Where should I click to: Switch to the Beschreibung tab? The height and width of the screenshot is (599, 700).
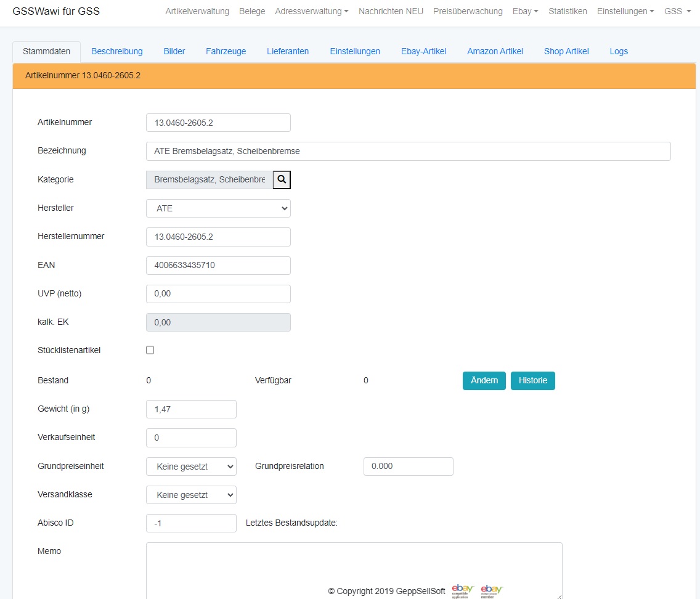(x=117, y=51)
